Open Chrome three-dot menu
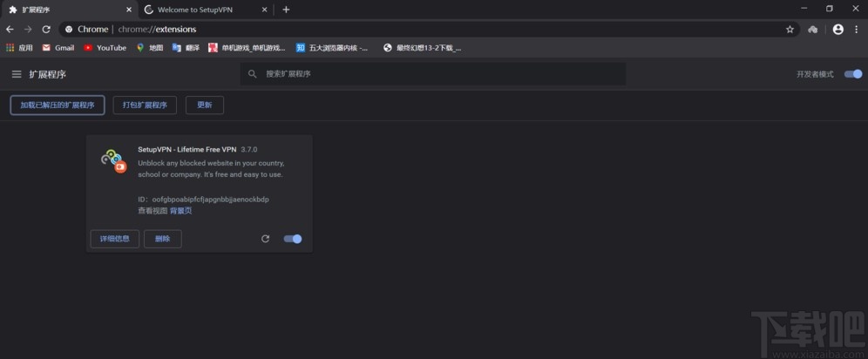 tap(857, 30)
